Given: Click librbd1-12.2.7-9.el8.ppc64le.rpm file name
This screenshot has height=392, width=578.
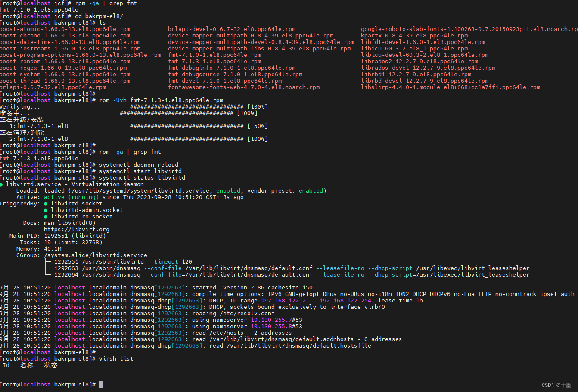Looking at the screenshot, I should 416,75.
